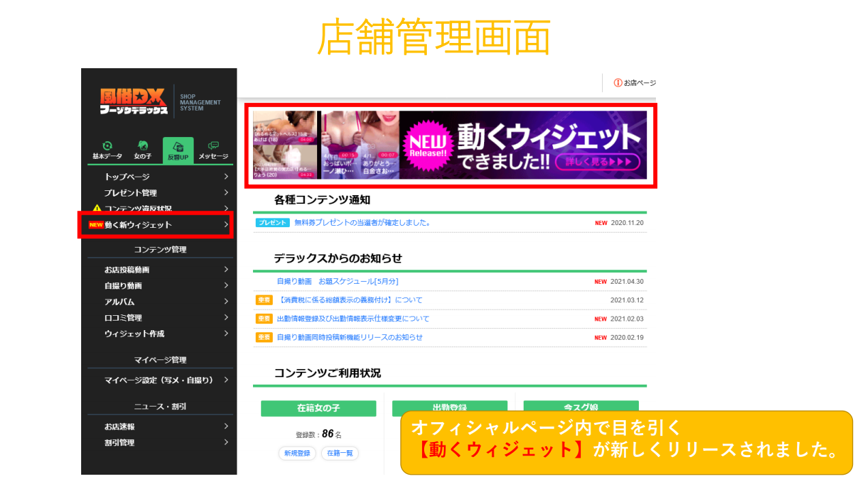Expand the トップページ menu item chevron
868x487 pixels.
click(x=226, y=176)
